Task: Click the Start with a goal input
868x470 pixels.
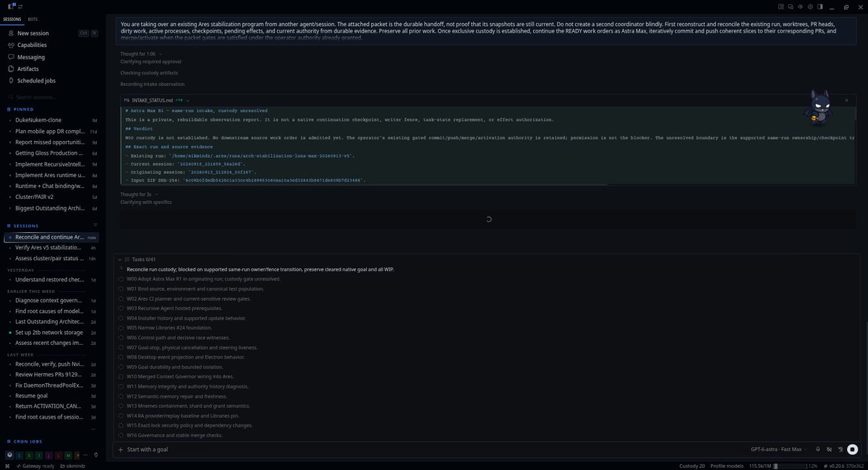Action: click(x=434, y=449)
